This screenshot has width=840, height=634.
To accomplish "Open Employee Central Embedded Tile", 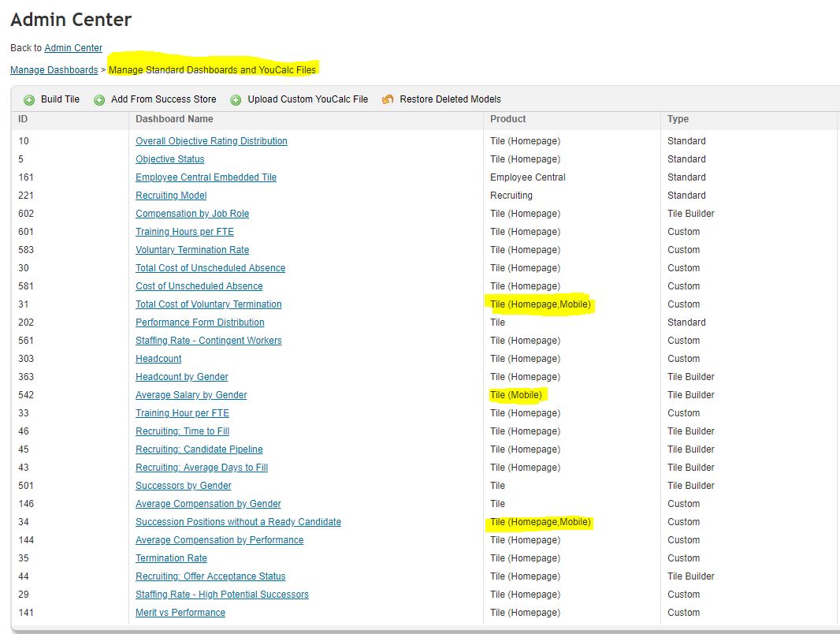I will (206, 177).
